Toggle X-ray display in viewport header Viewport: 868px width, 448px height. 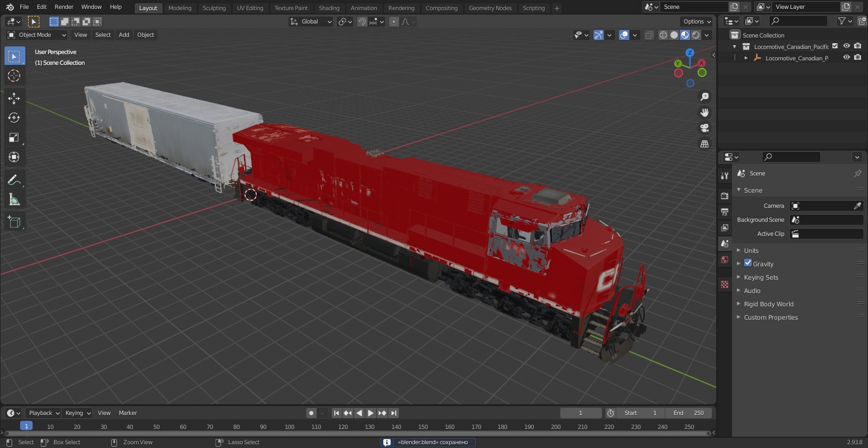pyautogui.click(x=649, y=35)
